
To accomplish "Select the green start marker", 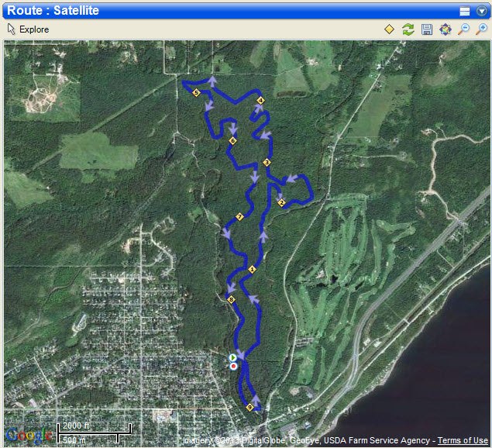I will pos(232,357).
